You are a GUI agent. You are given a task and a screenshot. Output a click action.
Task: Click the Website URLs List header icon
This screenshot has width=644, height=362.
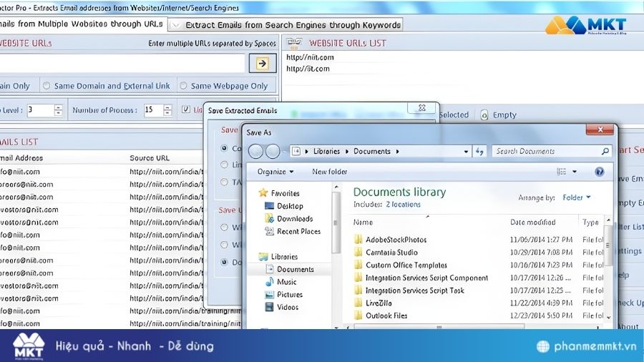point(294,42)
